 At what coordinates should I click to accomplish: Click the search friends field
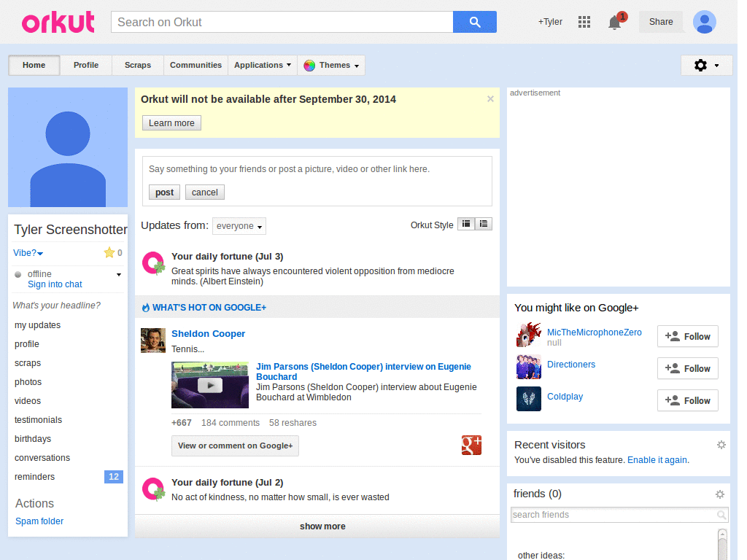click(x=619, y=515)
